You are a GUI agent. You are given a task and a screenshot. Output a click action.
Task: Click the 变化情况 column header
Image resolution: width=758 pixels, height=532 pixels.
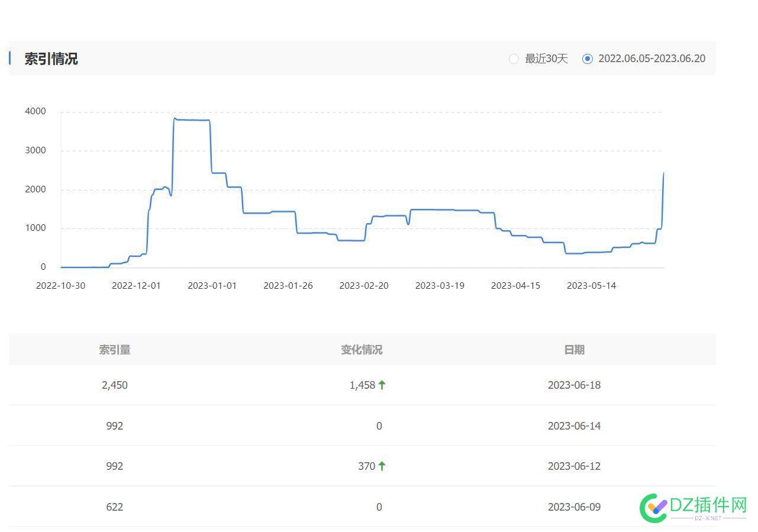362,350
